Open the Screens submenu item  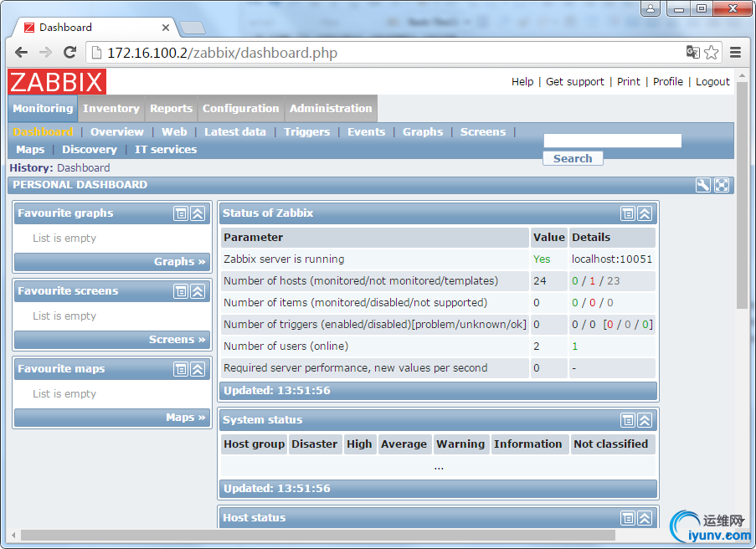point(483,132)
